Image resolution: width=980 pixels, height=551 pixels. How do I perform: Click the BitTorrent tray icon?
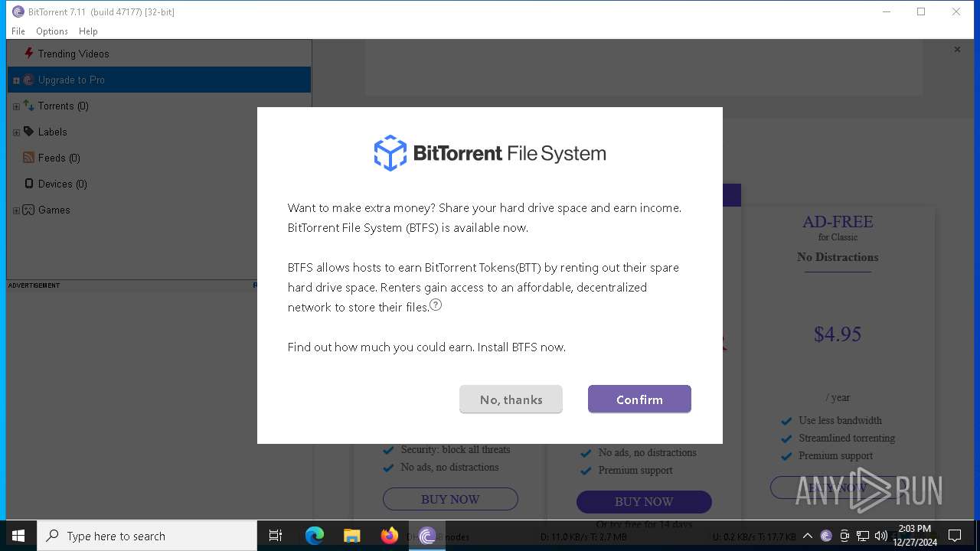pos(826,536)
